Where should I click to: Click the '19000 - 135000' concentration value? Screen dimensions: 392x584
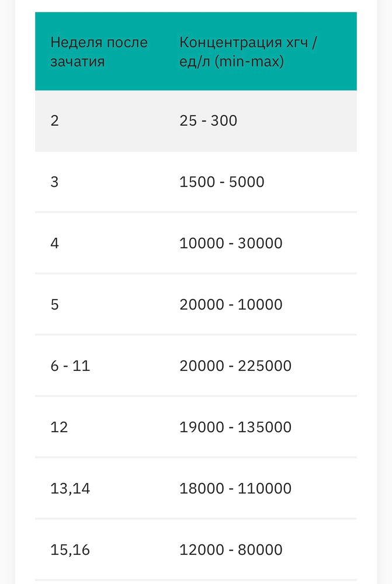(x=235, y=427)
